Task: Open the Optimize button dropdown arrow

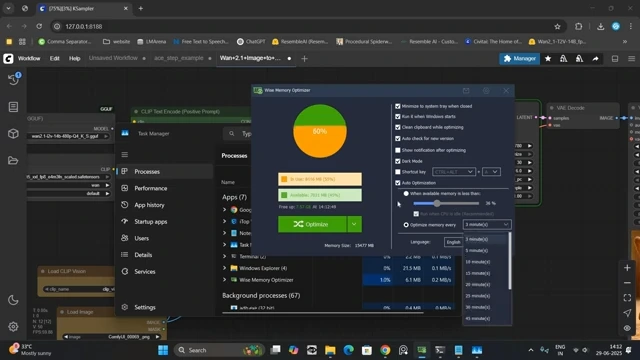Action: coord(354,224)
